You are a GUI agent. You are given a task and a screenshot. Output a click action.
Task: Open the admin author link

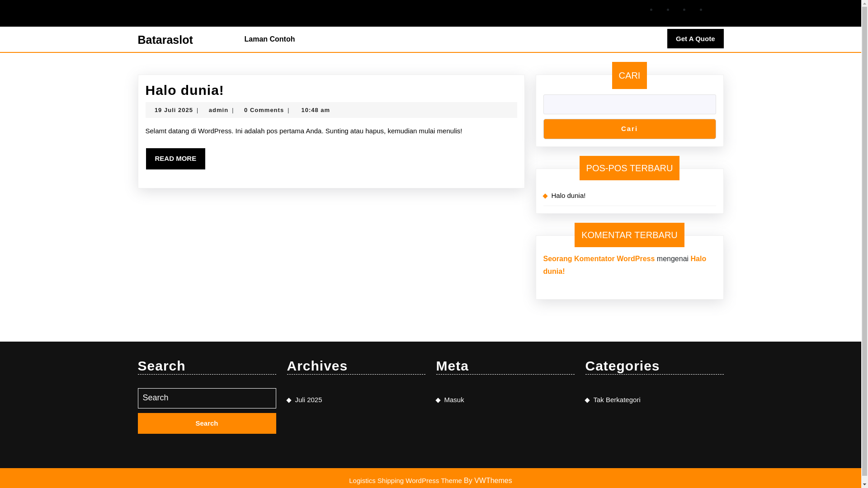(218, 110)
